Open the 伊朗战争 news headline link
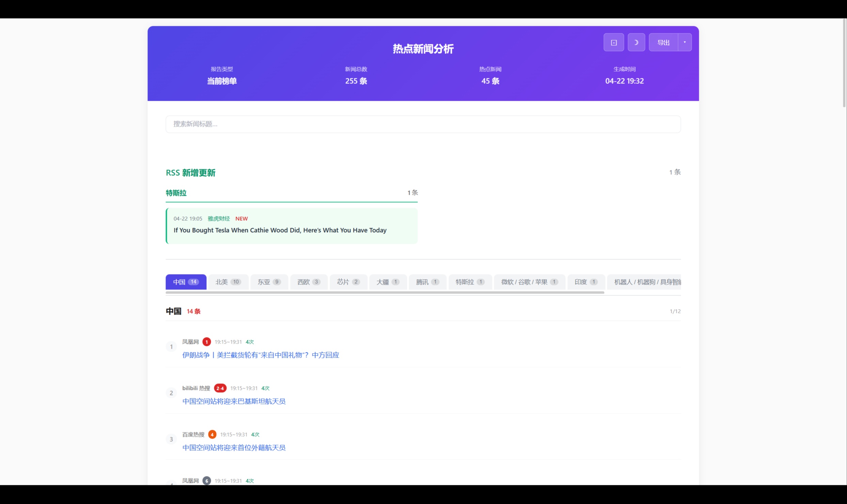 pyautogui.click(x=260, y=355)
